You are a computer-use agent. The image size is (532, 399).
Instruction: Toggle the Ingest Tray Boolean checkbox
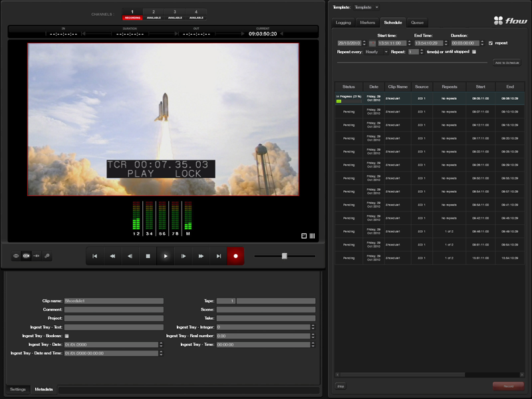pyautogui.click(x=66, y=336)
